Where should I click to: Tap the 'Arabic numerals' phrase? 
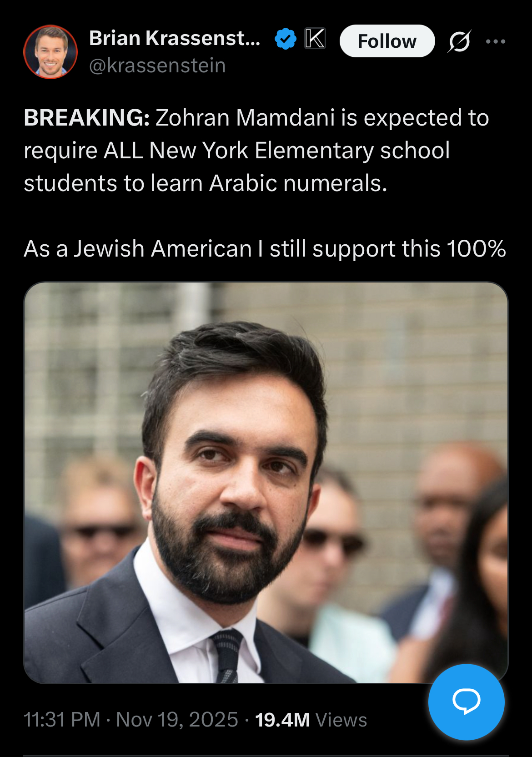[x=298, y=183]
